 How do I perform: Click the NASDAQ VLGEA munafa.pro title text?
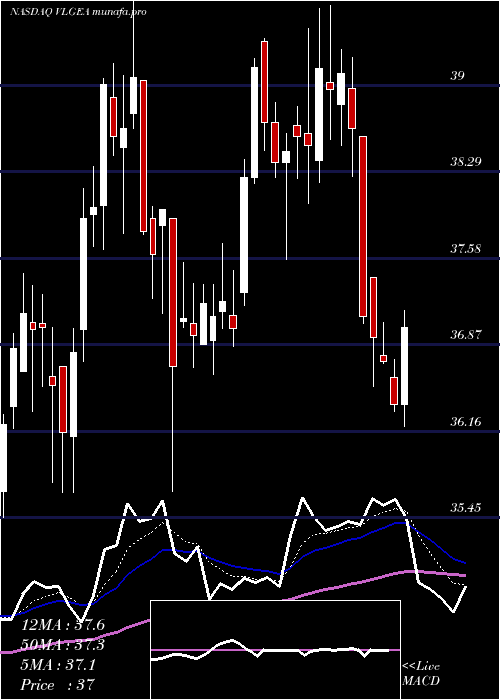pyautogui.click(x=78, y=12)
